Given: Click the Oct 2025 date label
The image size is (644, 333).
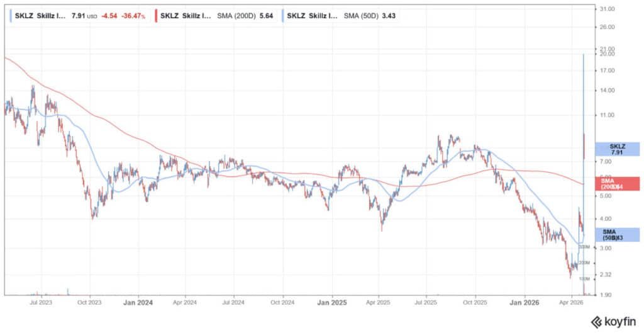Looking at the screenshot, I should click(475, 302).
